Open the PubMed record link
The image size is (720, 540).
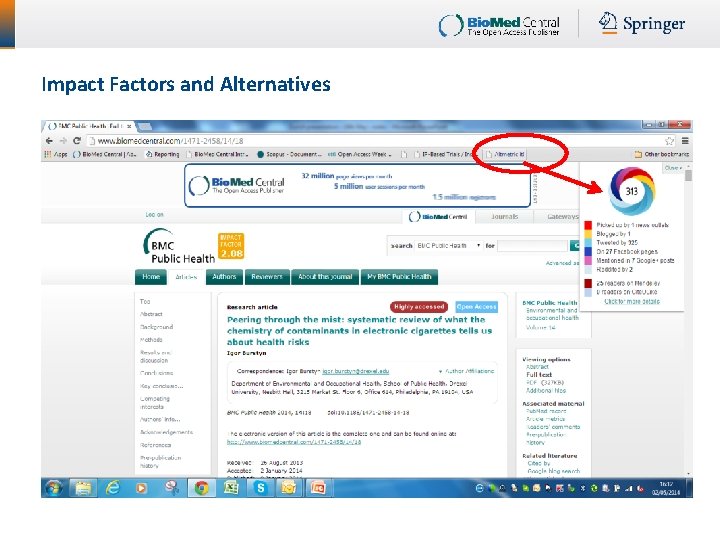click(x=546, y=411)
